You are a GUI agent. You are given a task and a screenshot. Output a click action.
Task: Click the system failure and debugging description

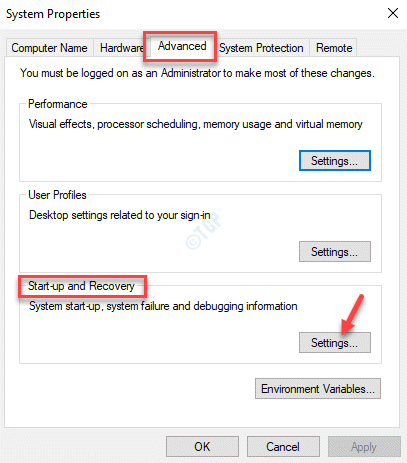(x=163, y=306)
